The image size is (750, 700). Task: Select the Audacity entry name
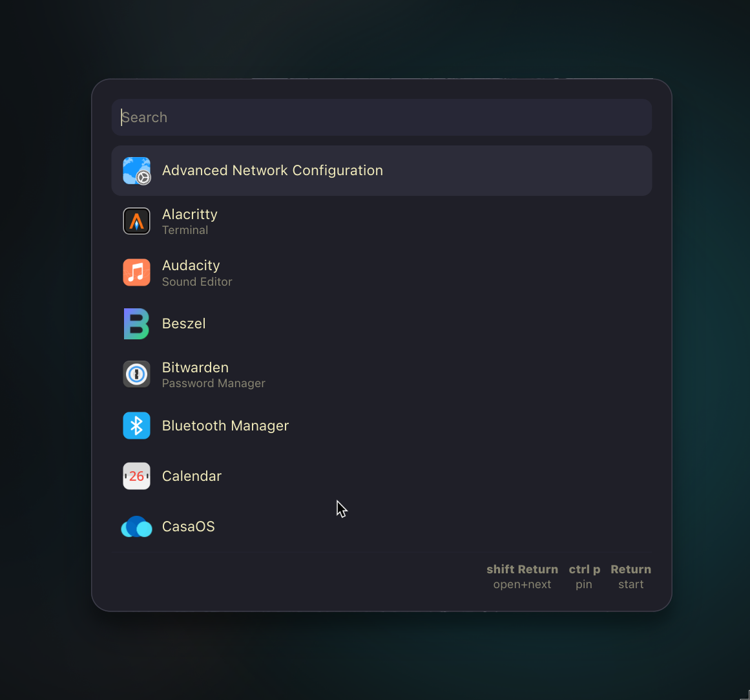(x=191, y=266)
